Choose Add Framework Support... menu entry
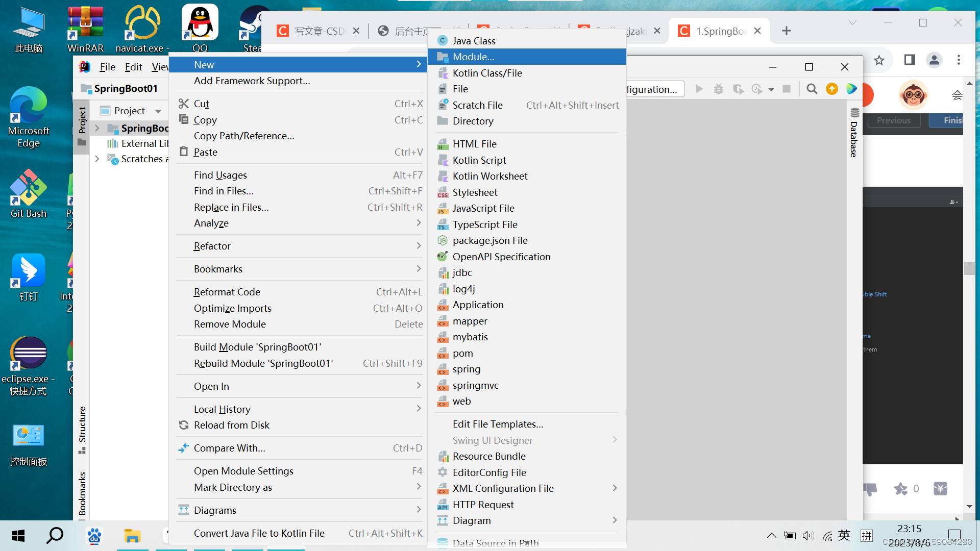 252,81
